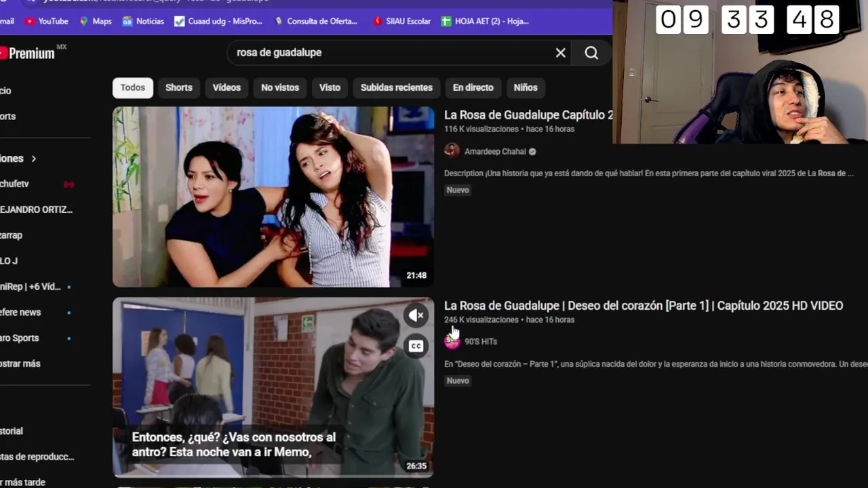
Task: Open the Amardeep Chahal channel name
Action: (x=495, y=152)
